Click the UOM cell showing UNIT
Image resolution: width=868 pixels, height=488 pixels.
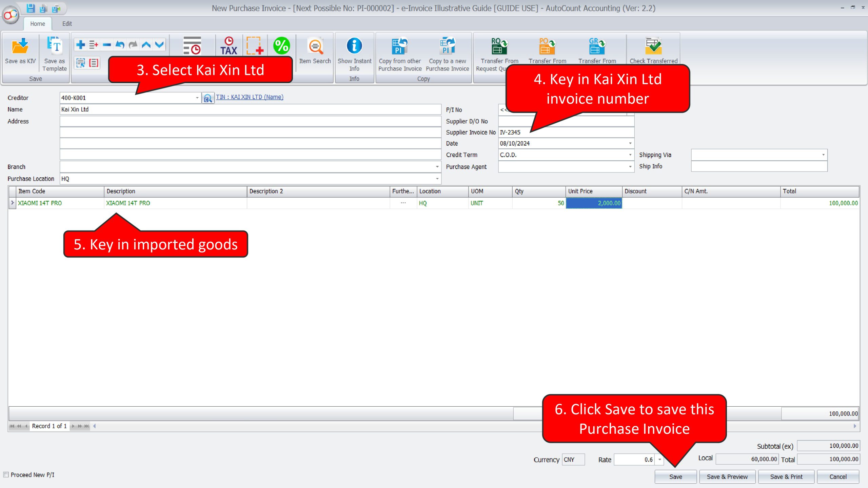pos(490,203)
